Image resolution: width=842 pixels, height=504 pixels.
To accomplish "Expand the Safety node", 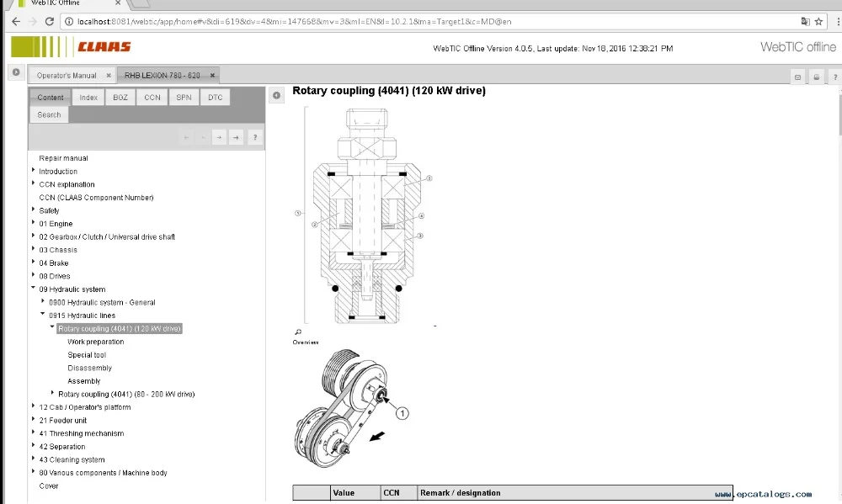I will coord(34,210).
